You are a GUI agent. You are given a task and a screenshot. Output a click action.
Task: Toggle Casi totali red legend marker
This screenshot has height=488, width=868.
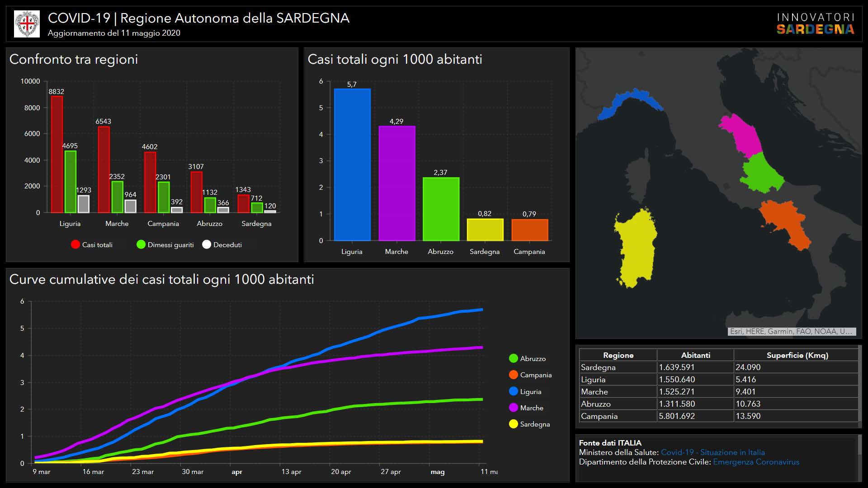point(75,244)
